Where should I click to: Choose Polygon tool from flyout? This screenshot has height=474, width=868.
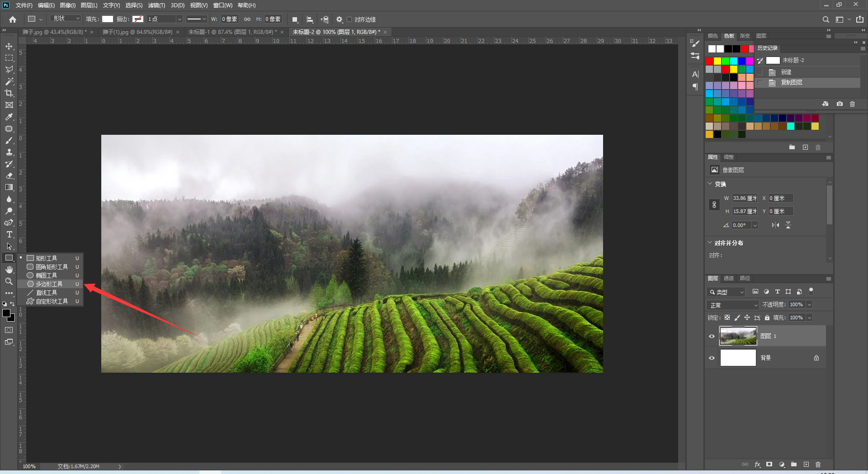tap(50, 284)
